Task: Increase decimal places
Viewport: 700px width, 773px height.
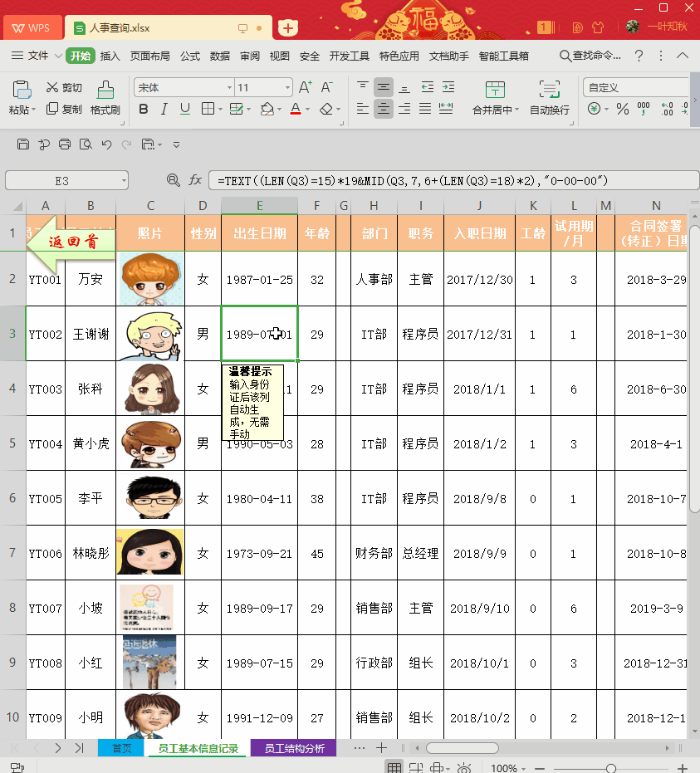Action: (x=667, y=109)
